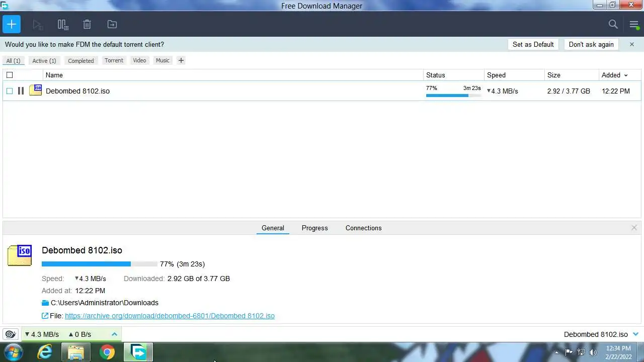Image resolution: width=644 pixels, height=362 pixels.
Task: Click the external link icon beside File
Action: pos(45,316)
